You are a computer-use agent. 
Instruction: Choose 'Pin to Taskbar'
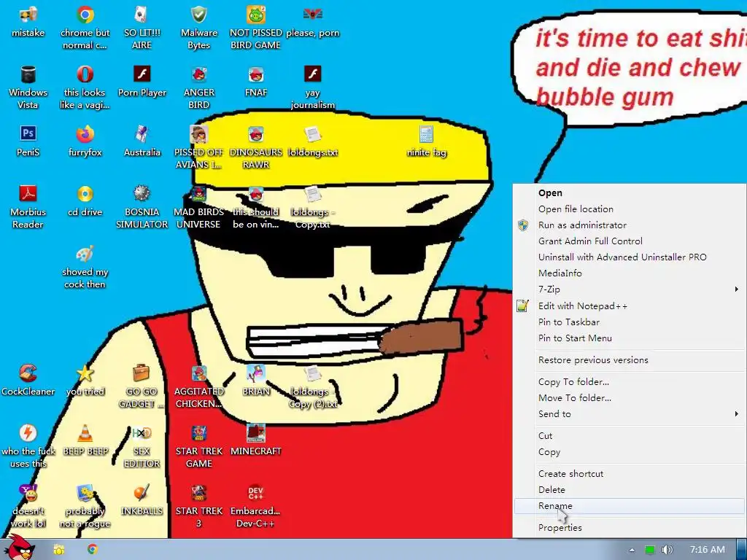tap(630, 322)
